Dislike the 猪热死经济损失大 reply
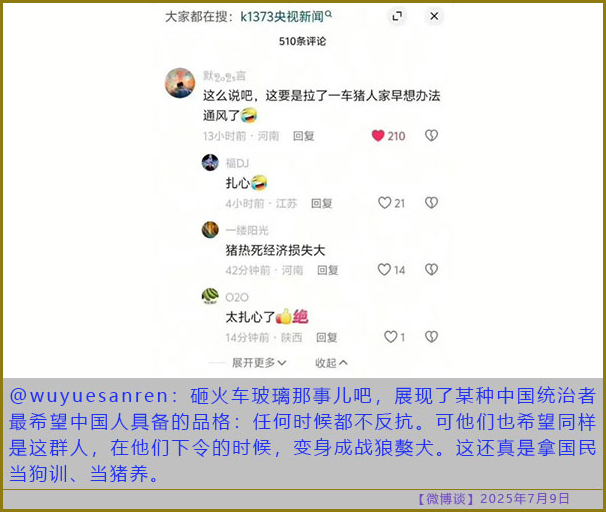 point(431,269)
